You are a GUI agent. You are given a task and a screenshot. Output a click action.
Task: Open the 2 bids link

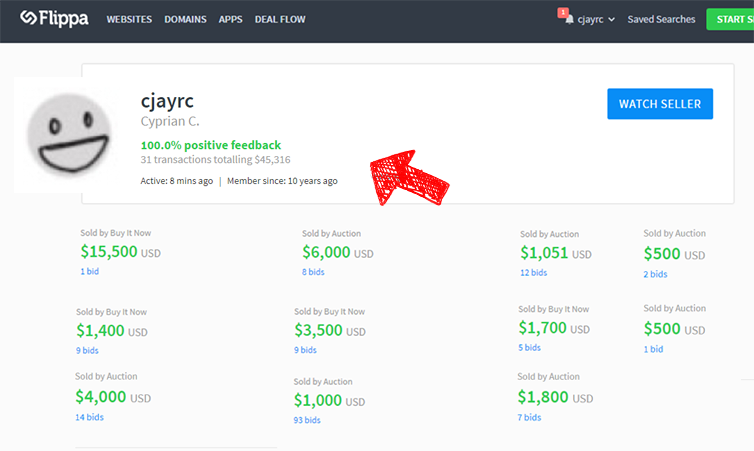[655, 274]
